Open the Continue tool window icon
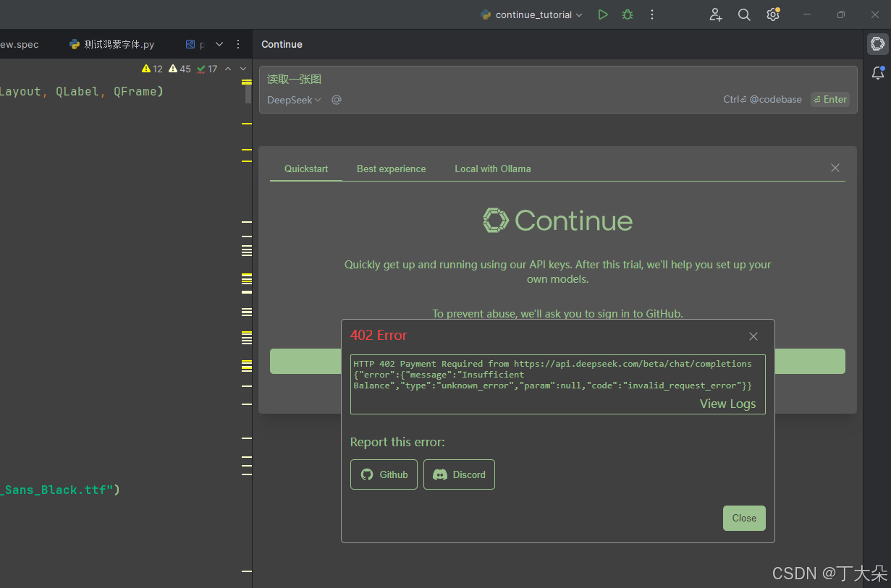 pos(877,44)
